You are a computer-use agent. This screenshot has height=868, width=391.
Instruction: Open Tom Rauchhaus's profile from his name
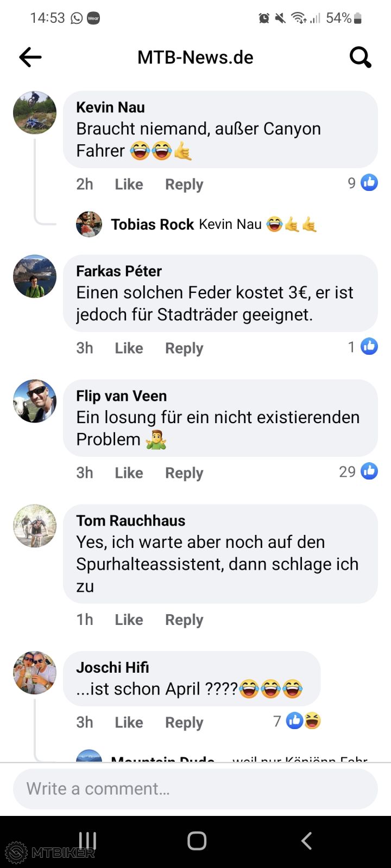(131, 521)
